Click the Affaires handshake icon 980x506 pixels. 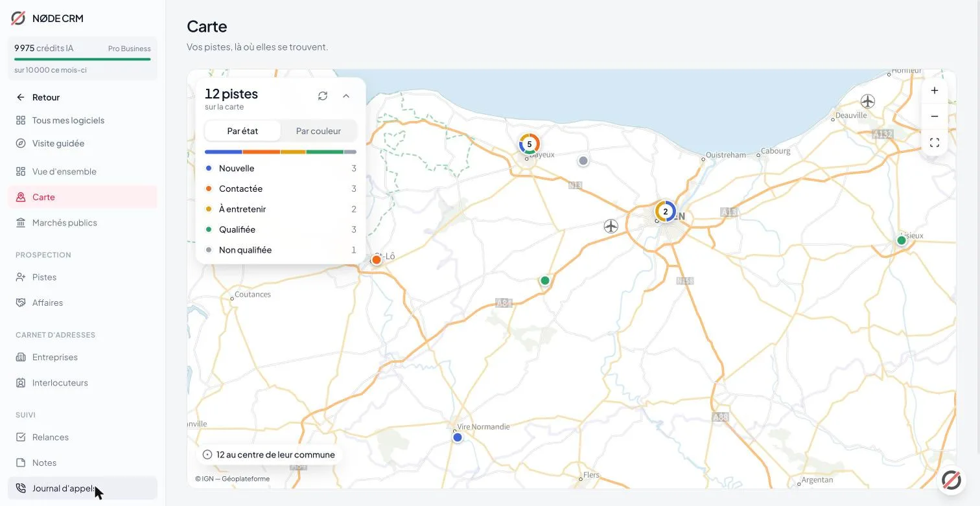[x=21, y=303]
